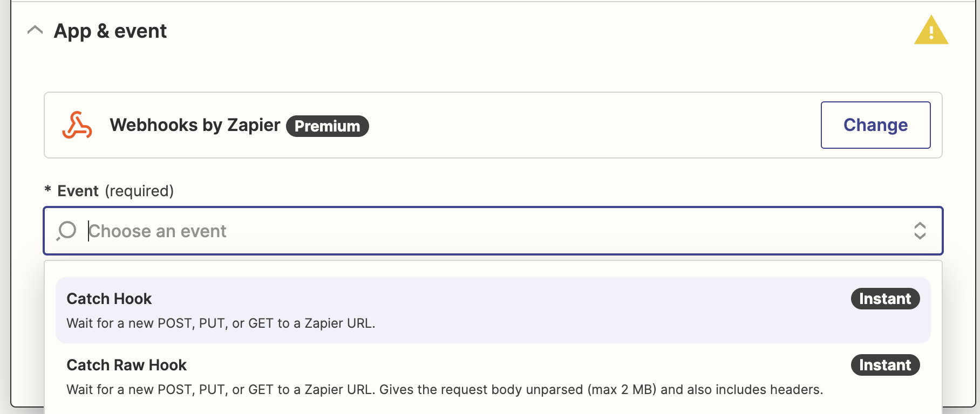Click the Webhooks by Zapier app name
Viewport: 980px width, 414px height.
click(x=195, y=125)
